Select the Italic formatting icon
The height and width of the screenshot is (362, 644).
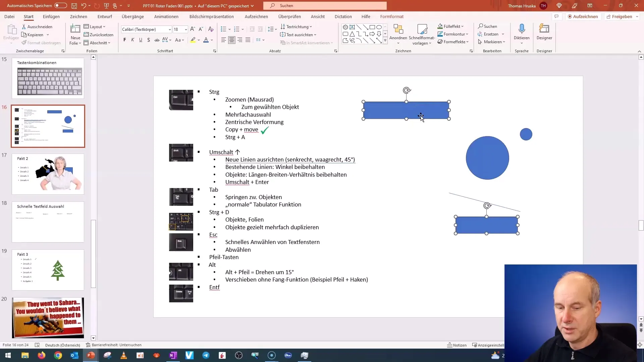click(133, 40)
